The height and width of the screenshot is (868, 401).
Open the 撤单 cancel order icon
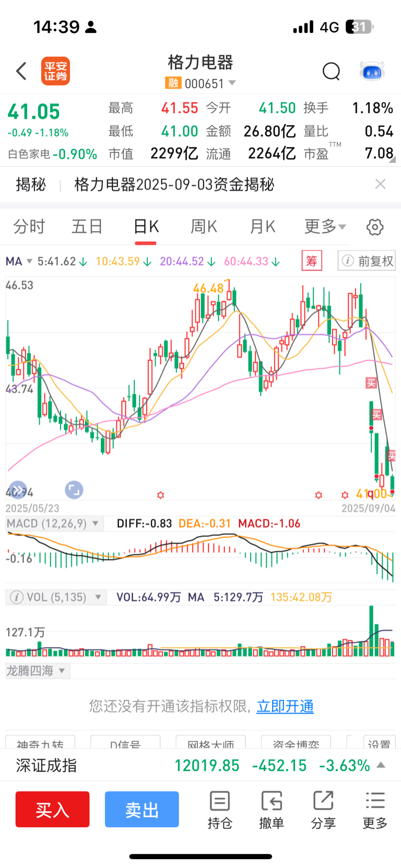(272, 810)
